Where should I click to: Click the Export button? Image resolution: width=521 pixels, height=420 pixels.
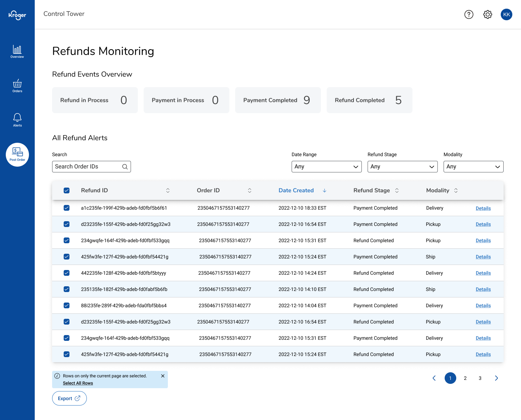69,398
